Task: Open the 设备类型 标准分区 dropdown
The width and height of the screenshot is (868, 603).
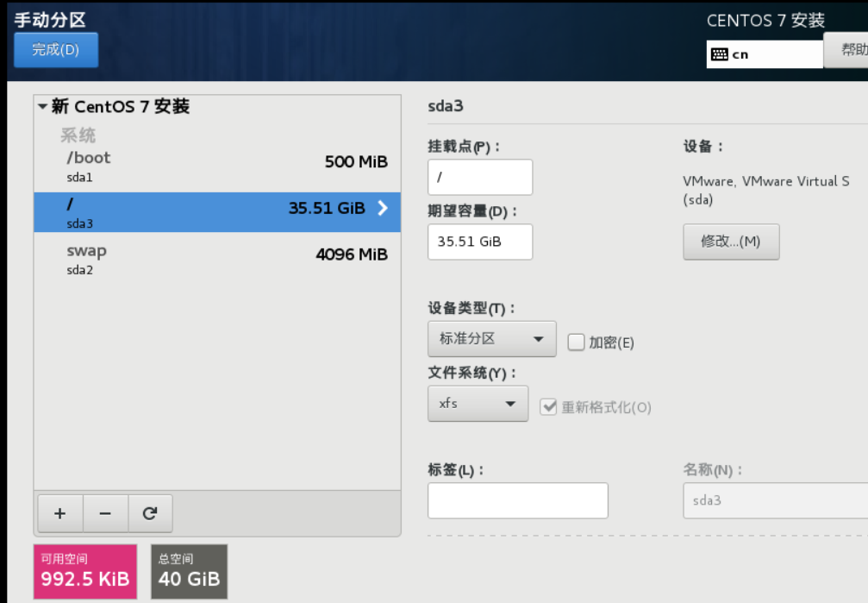Action: (x=491, y=339)
